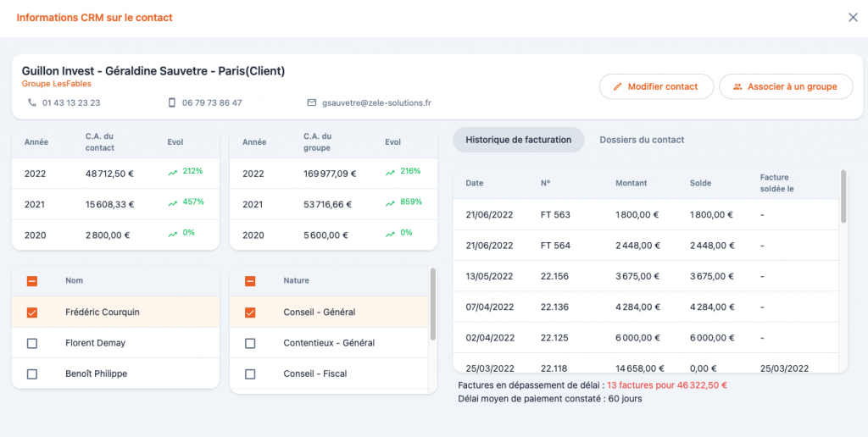The width and height of the screenshot is (868, 437).
Task: Uncheck the Frédéric Courquin checkbox
Action: point(32,313)
